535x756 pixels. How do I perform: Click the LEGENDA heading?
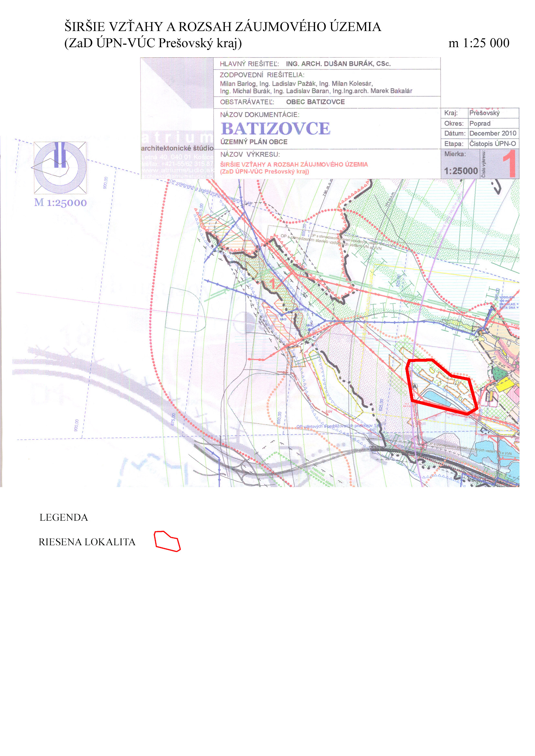pyautogui.click(x=64, y=517)
